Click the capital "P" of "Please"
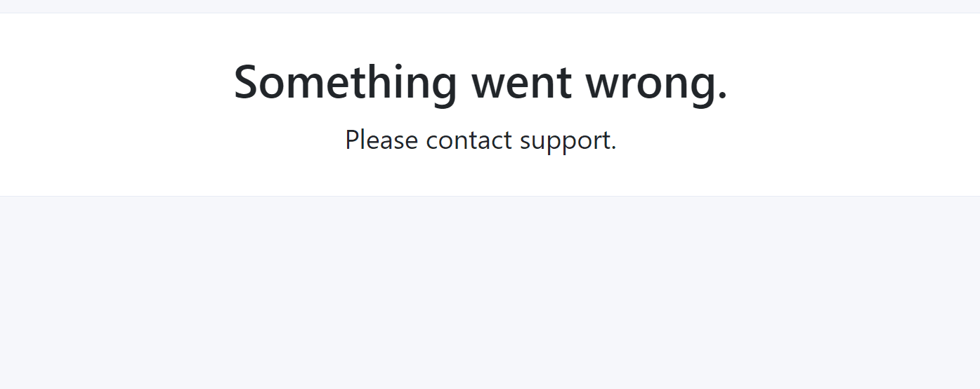Image resolution: width=980 pixels, height=389 pixels. (x=352, y=140)
